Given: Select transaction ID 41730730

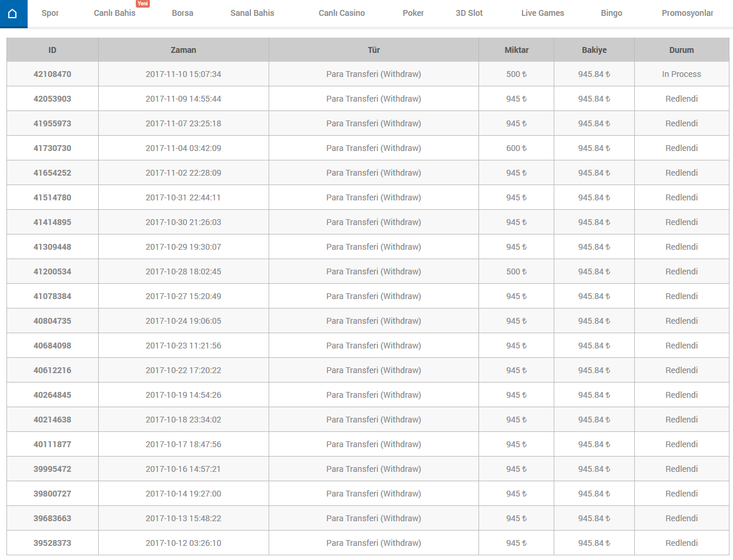Looking at the screenshot, I should 52,148.
